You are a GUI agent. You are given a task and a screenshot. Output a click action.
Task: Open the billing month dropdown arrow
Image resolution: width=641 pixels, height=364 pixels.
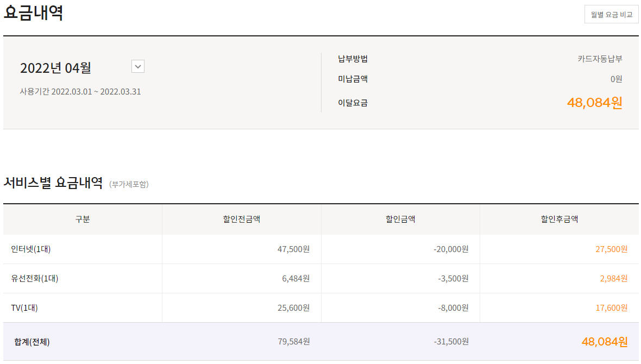138,67
